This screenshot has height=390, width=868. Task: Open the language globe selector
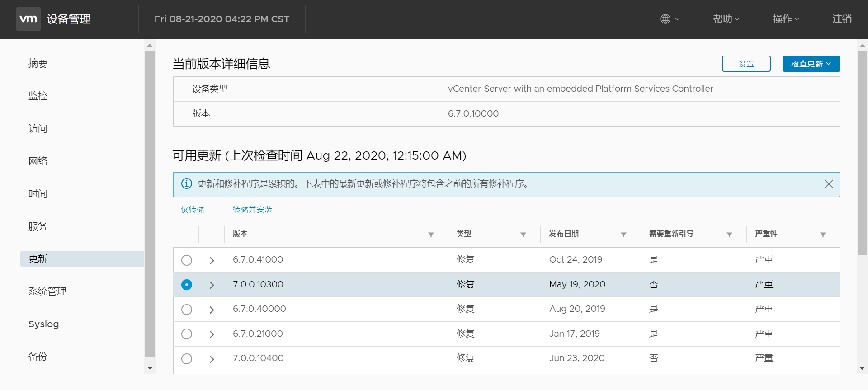pos(670,19)
